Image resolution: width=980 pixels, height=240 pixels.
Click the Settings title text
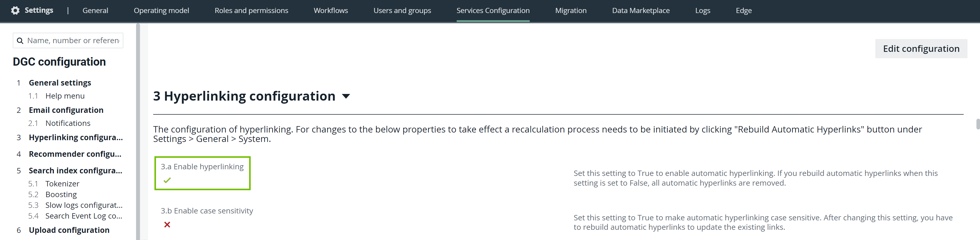39,11
